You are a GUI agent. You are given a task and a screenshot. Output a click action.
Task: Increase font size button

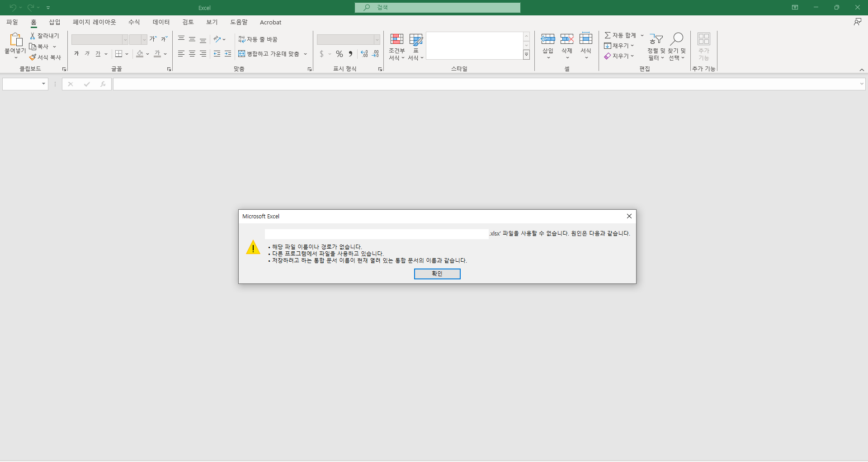click(153, 39)
